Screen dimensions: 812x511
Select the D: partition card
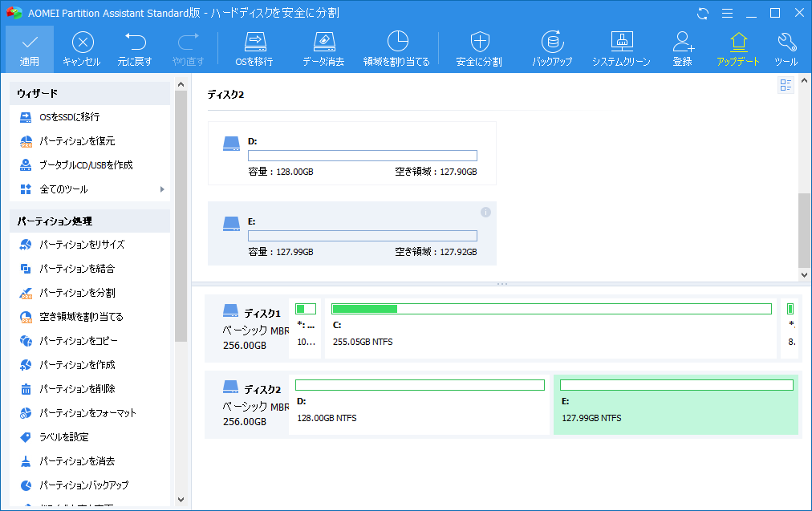click(352, 153)
